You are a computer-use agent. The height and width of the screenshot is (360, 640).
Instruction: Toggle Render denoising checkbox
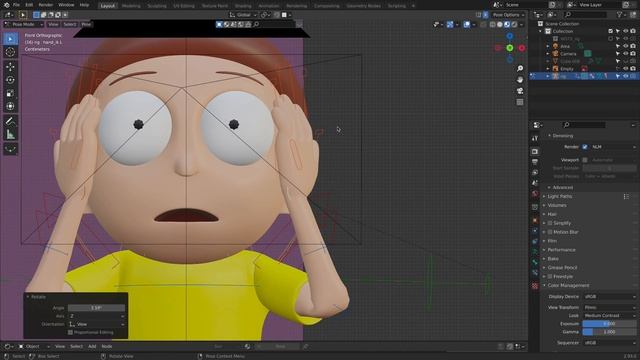[585, 147]
